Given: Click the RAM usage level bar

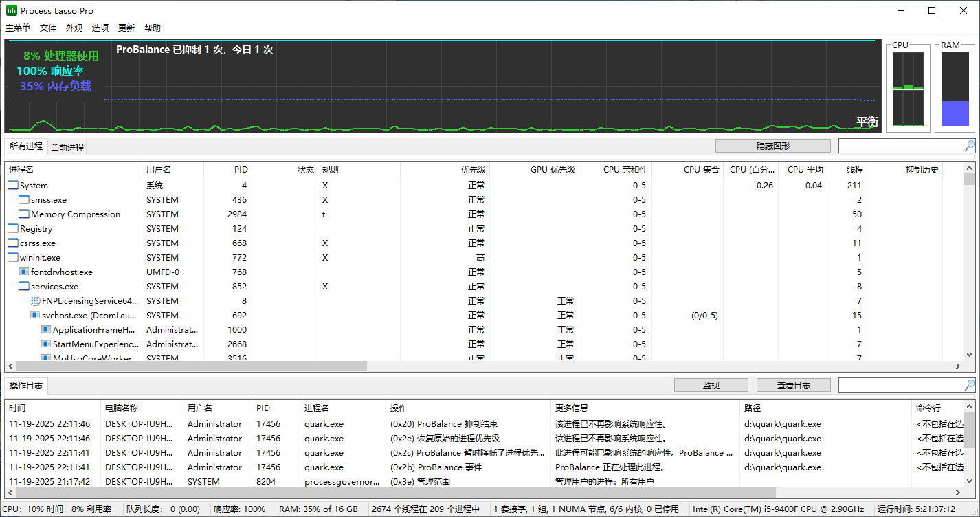Looking at the screenshot, I should click(x=955, y=88).
